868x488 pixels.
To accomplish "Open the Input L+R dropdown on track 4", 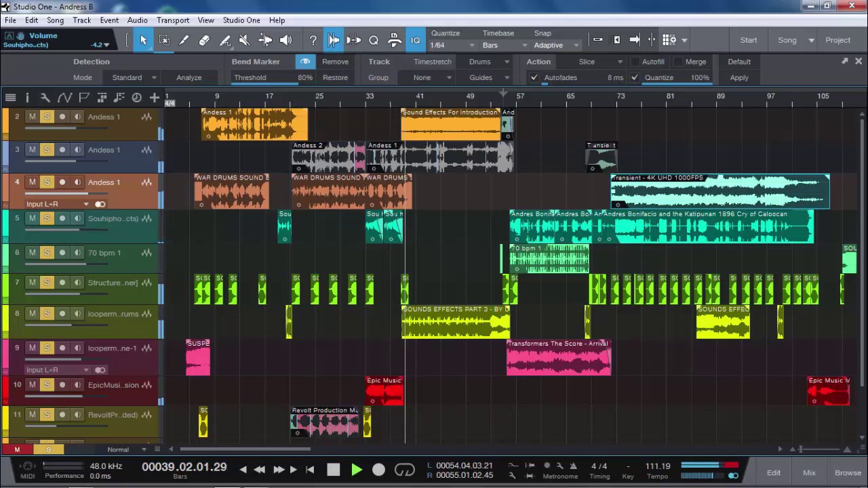I will (58, 204).
